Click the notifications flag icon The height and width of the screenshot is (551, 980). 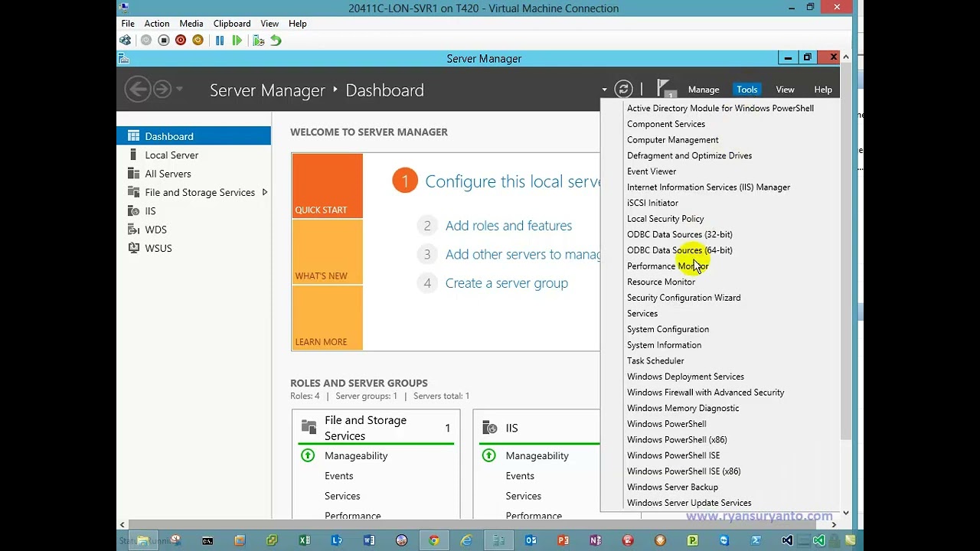665,90
